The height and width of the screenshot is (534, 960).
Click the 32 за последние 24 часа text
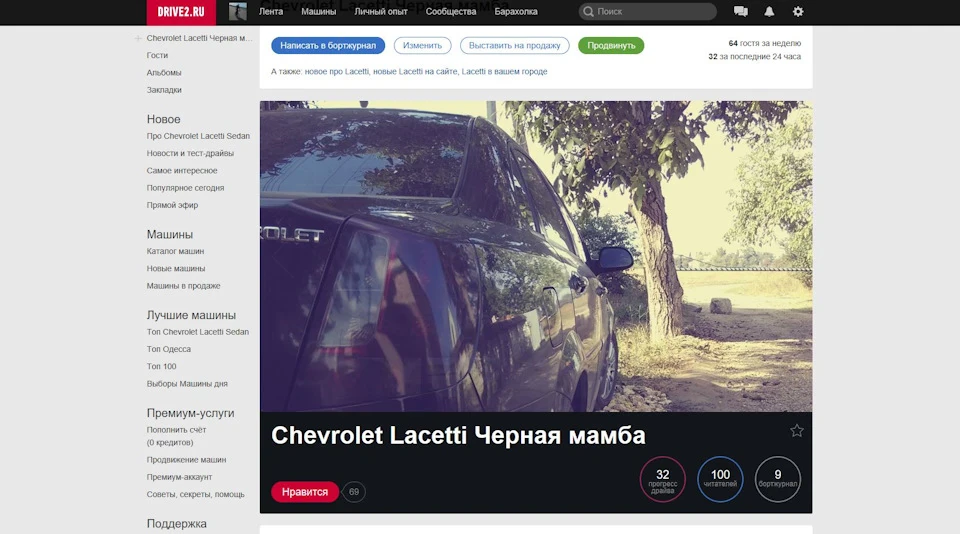pyautogui.click(x=754, y=56)
